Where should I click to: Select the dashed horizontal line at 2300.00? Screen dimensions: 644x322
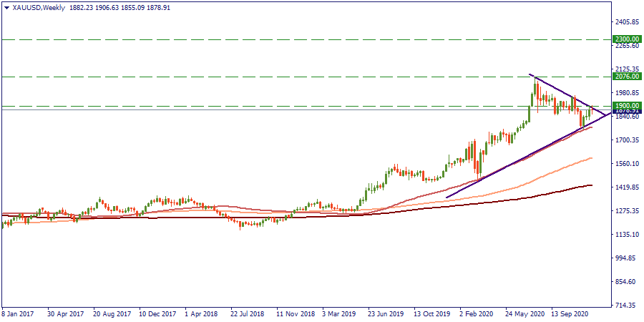click(286, 39)
